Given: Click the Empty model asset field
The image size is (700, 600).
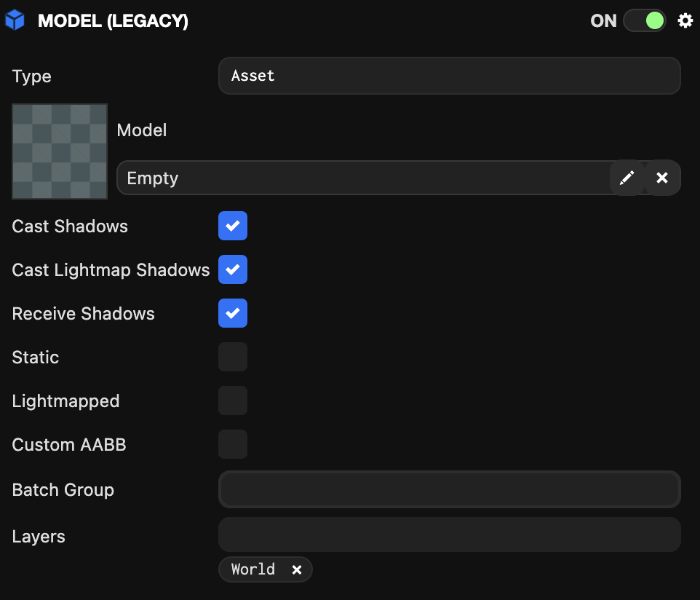Looking at the screenshot, I should [x=362, y=178].
